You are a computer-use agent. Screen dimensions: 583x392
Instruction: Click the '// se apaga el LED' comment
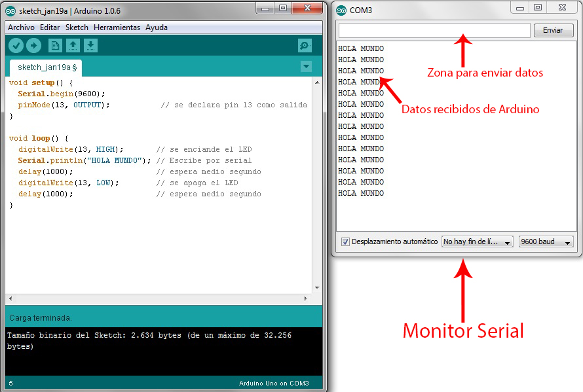point(197,183)
